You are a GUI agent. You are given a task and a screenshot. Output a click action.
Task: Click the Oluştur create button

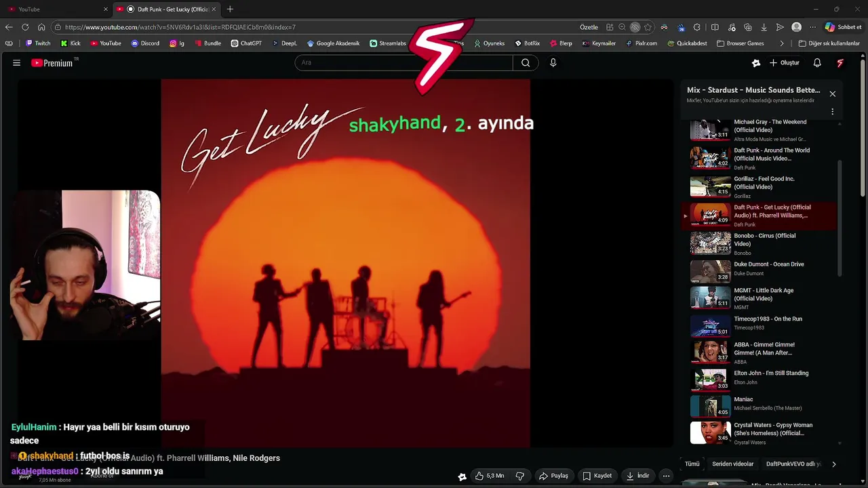click(x=785, y=62)
